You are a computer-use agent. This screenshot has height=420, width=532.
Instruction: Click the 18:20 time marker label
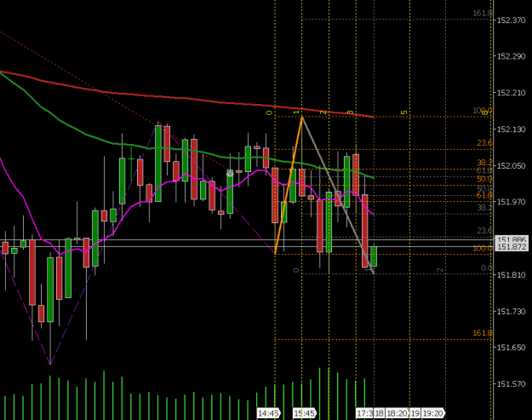click(x=397, y=413)
